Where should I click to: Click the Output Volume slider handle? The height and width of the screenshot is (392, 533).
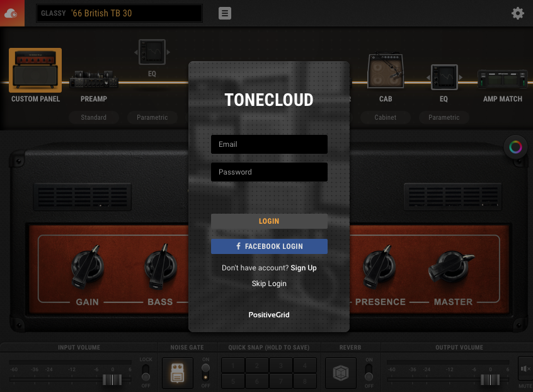point(490,379)
